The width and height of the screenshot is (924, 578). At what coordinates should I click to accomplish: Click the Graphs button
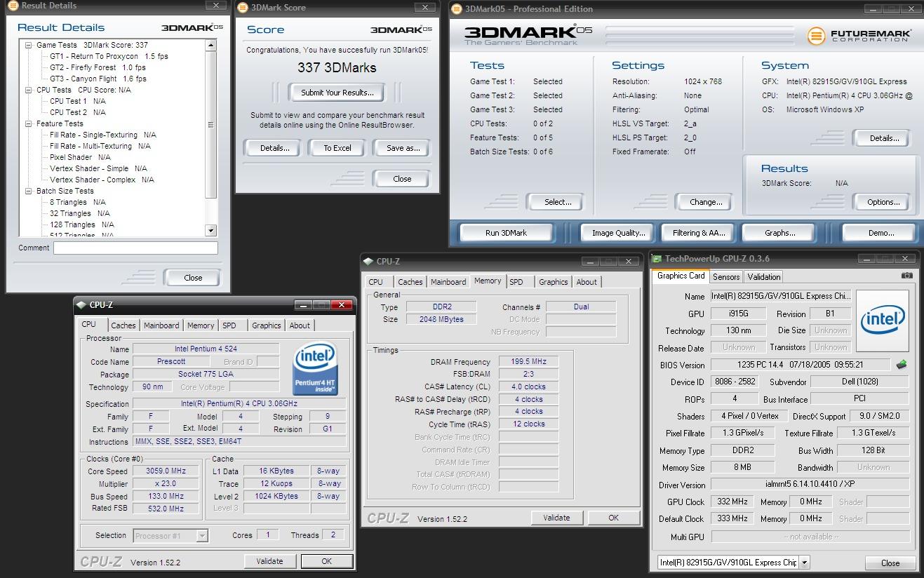click(779, 233)
